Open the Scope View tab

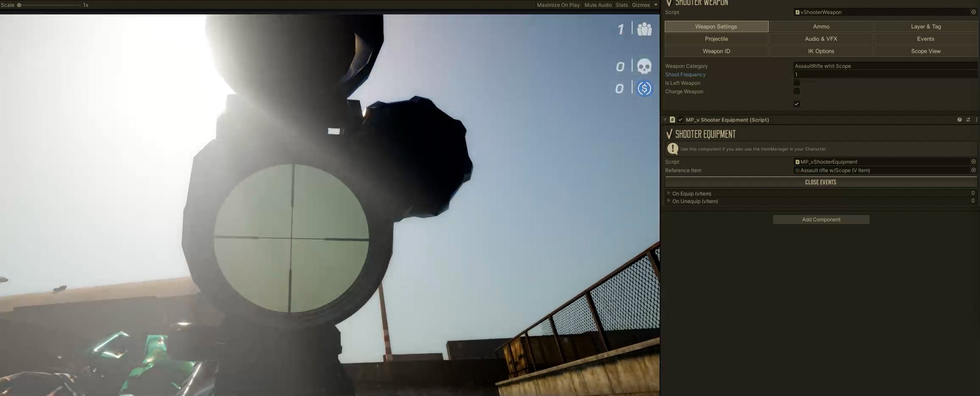[x=926, y=51]
